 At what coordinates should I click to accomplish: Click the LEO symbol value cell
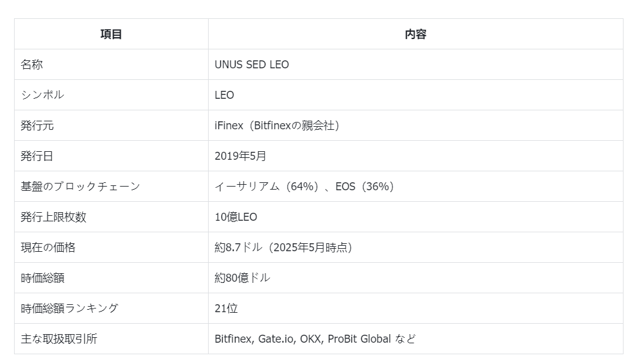click(x=224, y=95)
